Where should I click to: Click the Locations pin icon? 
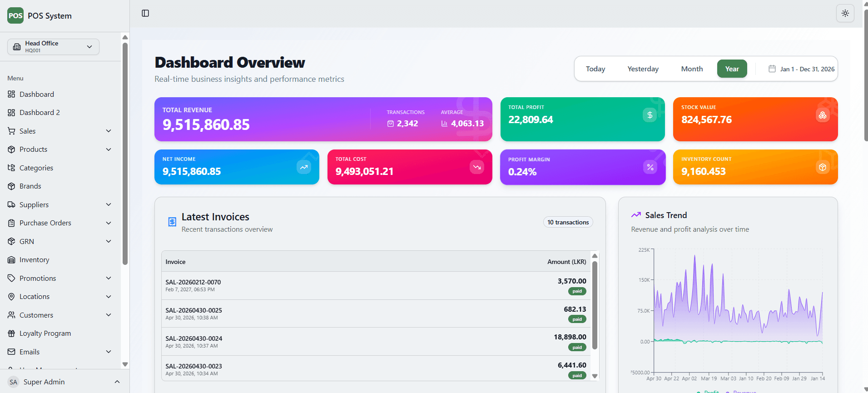click(11, 297)
